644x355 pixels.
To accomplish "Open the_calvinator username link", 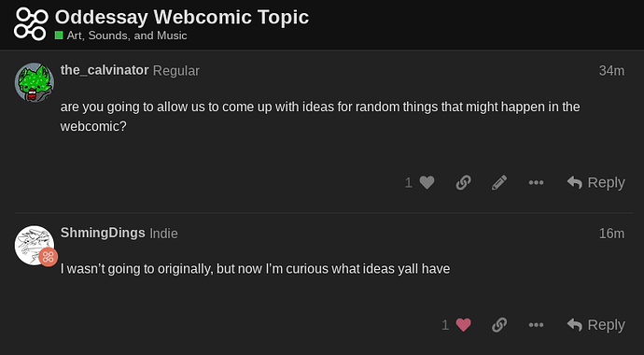I will click(x=105, y=70).
